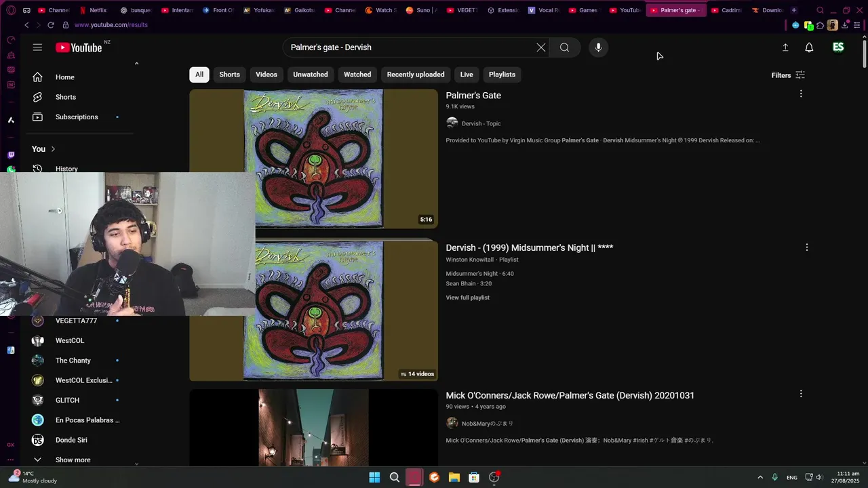Open Twitch in the Opera GX sidebar

[x=11, y=155]
